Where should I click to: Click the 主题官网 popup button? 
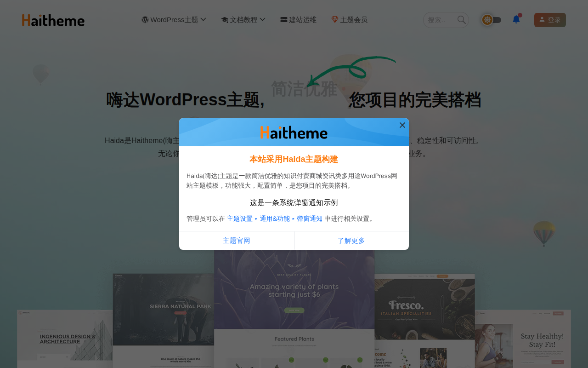(x=237, y=241)
